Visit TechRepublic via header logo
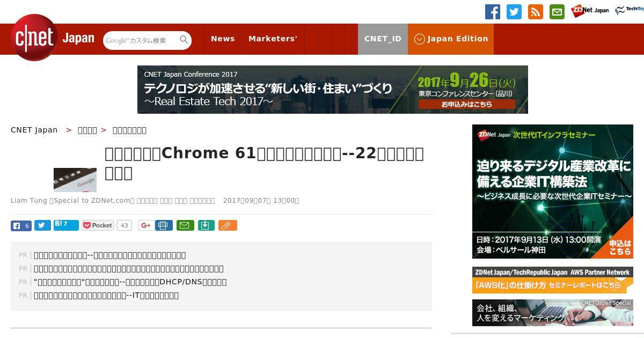This screenshot has height=338, width=644. coord(629,10)
